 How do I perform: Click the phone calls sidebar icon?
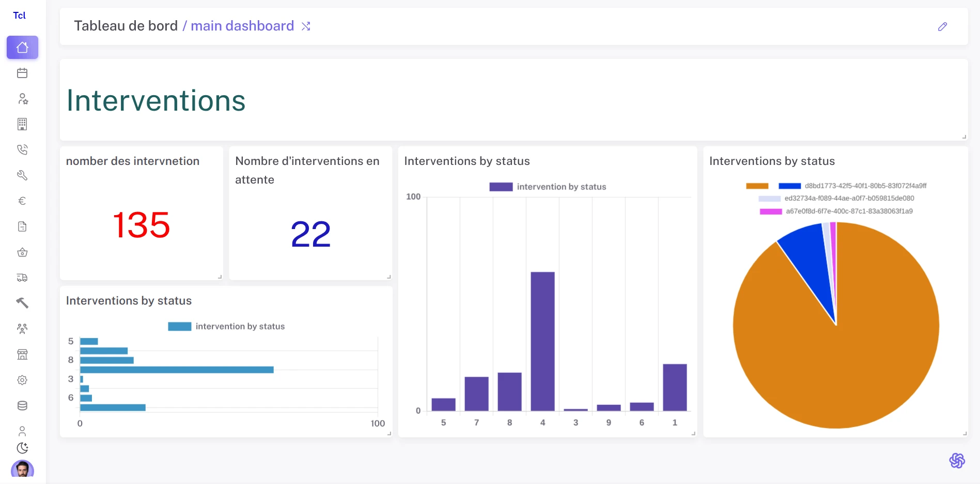pos(22,150)
